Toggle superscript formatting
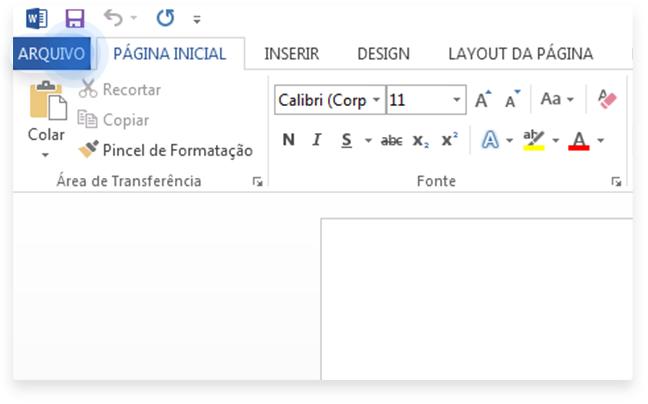Screen dimensions: 648x404 (x=450, y=140)
